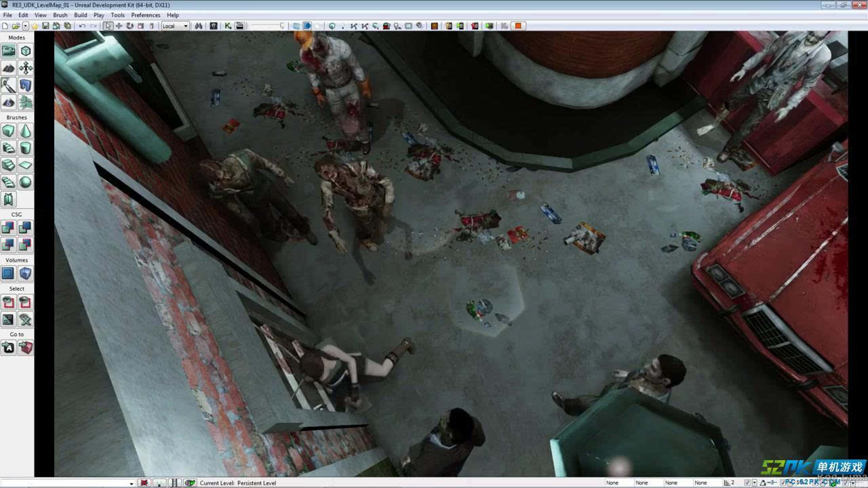Image resolution: width=868 pixels, height=488 pixels.
Task: Open the add volume cube icon
Action: point(25,274)
